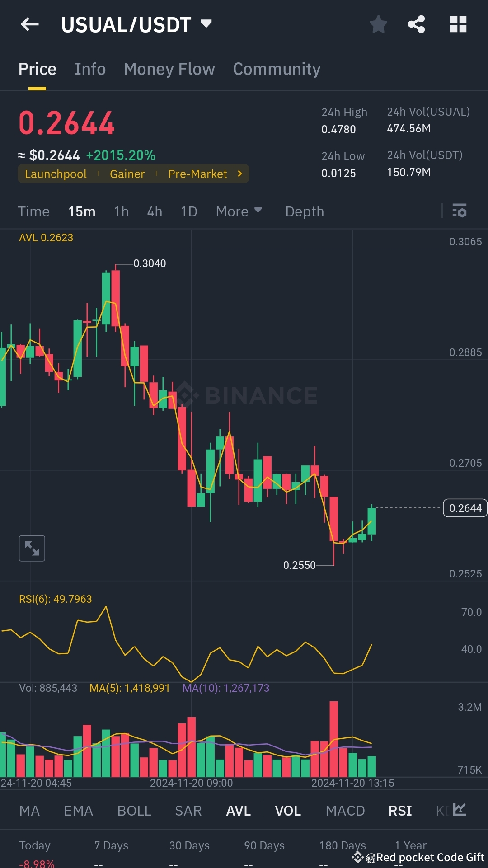The image size is (488, 868).
Task: Tap the 7 Days performance label
Action: 111,845
